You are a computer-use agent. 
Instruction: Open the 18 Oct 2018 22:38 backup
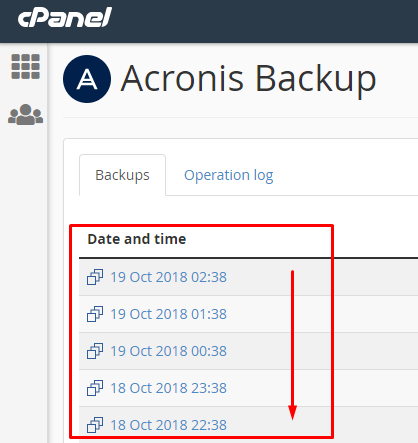coord(168,425)
